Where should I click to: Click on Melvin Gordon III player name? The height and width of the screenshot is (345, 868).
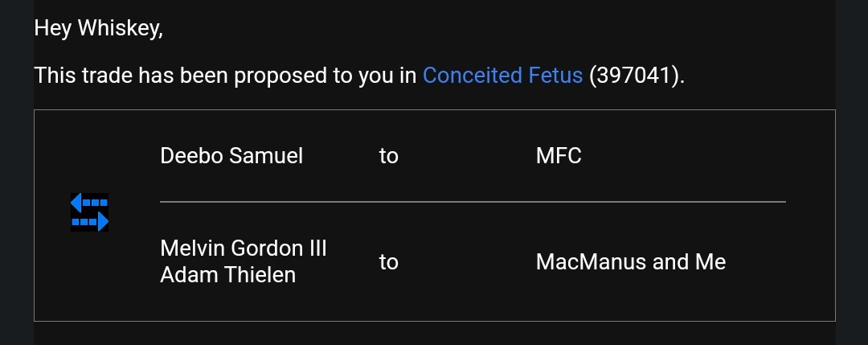coord(244,248)
